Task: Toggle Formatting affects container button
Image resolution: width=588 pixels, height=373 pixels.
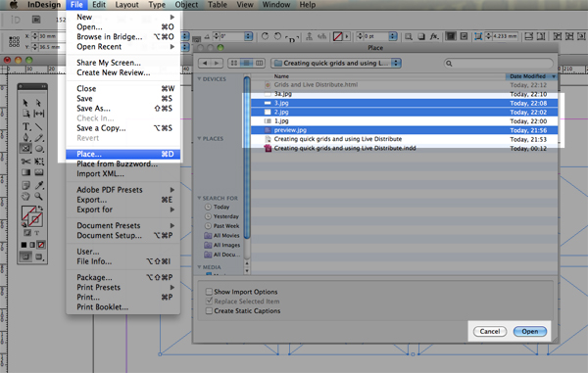Action: tap(27, 233)
